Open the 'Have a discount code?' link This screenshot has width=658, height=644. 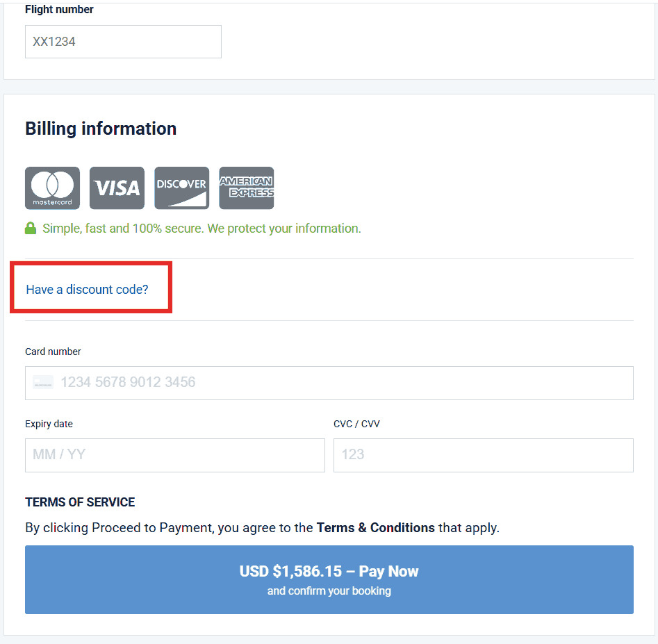88,290
